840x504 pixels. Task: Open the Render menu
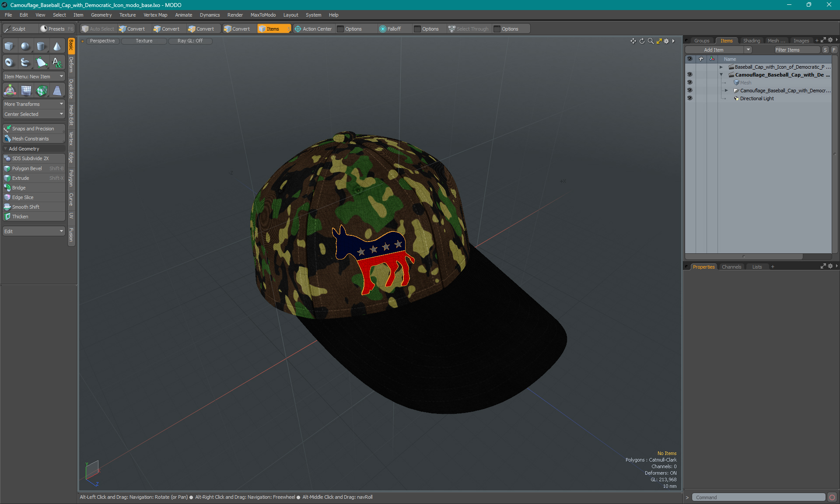(x=235, y=15)
